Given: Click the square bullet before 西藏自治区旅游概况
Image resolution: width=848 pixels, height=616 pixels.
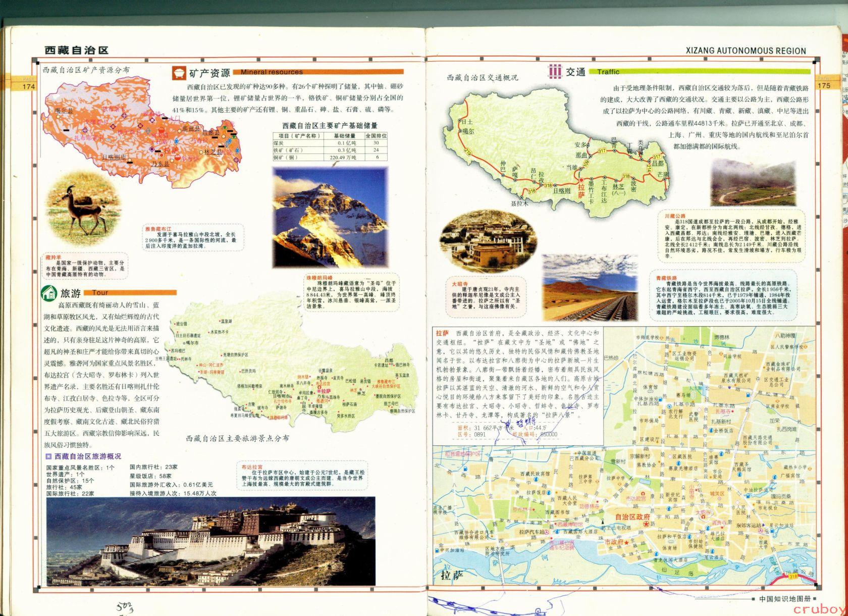Looking at the screenshot, I should pyautogui.click(x=49, y=456).
